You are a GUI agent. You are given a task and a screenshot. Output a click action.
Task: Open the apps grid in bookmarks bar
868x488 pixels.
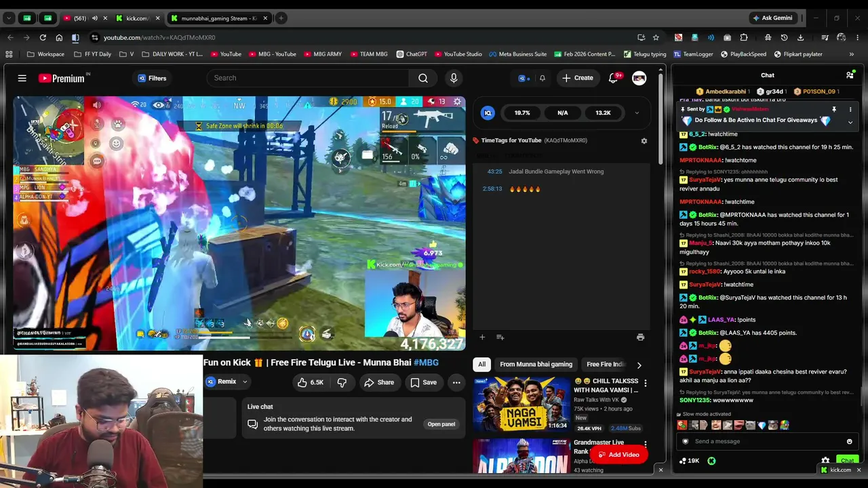coord(9,54)
